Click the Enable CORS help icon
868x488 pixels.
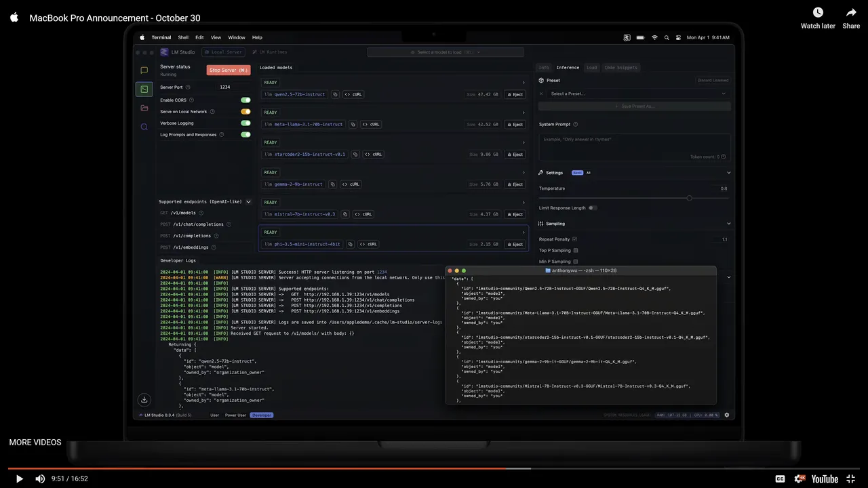point(191,100)
